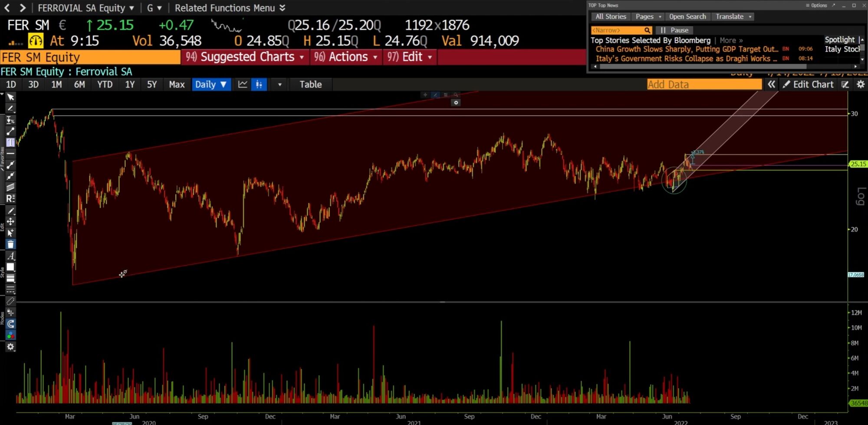The width and height of the screenshot is (868, 425).
Task: Select the pencil edit tool in Edit section
Action: [x=10, y=211]
